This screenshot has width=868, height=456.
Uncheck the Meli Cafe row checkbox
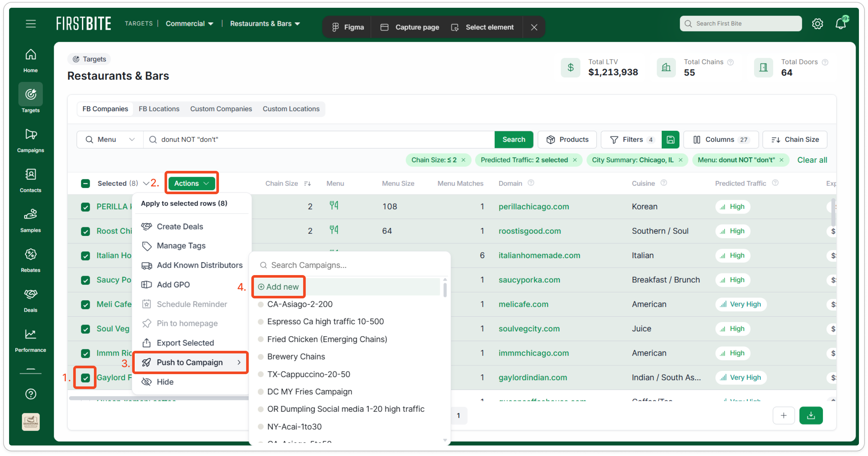click(85, 305)
